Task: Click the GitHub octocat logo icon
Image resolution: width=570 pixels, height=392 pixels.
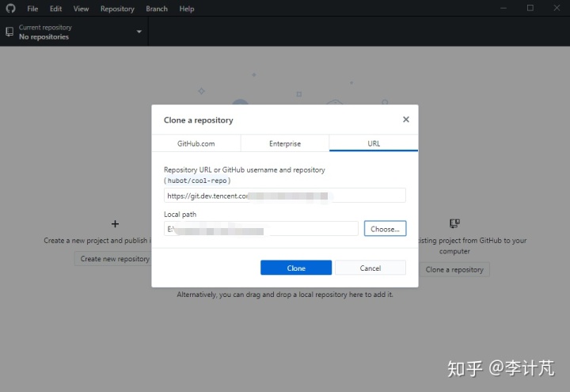Action: pos(10,9)
